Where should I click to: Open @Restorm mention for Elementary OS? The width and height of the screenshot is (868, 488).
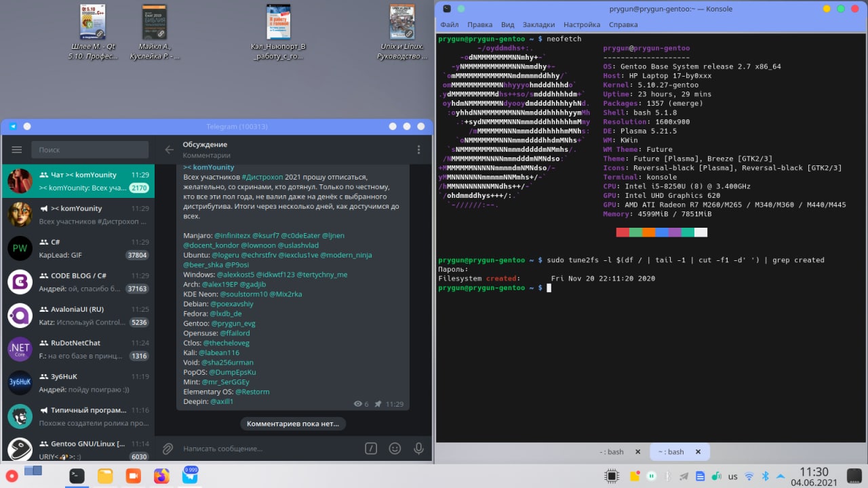click(x=252, y=392)
